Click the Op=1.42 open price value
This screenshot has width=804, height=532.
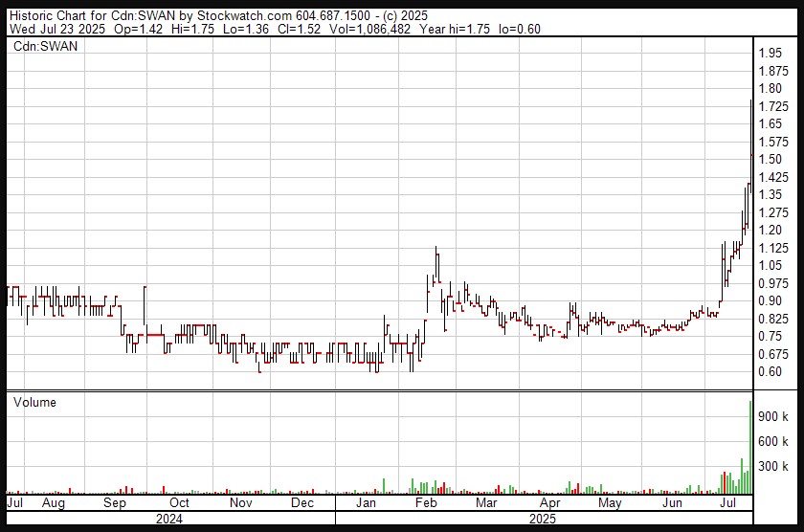(139, 29)
